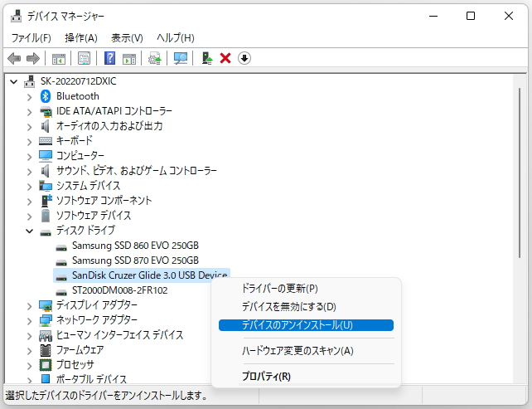Click the システム デバイス icon

[46, 186]
